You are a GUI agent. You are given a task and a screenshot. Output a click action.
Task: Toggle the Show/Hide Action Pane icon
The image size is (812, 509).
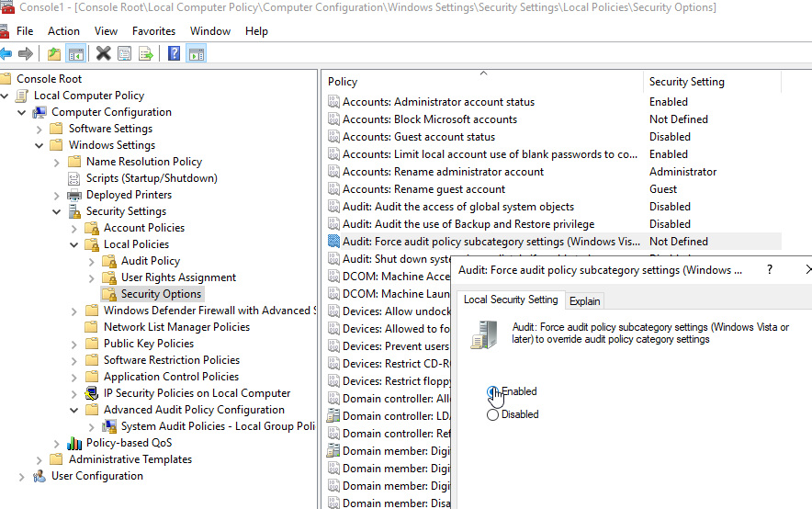196,53
